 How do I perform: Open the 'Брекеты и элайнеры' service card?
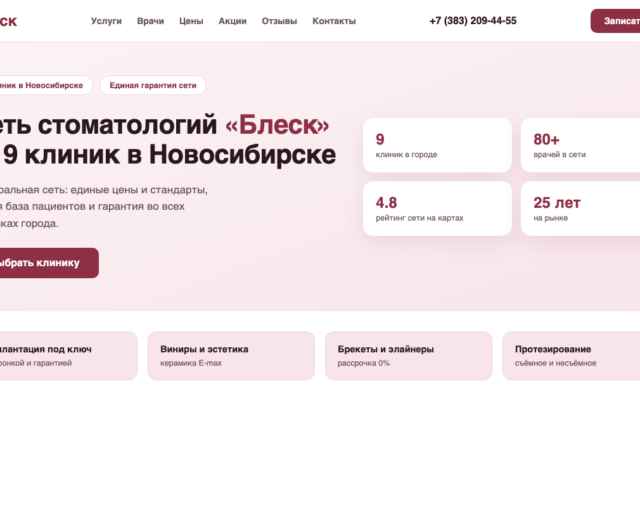pyautogui.click(x=408, y=356)
